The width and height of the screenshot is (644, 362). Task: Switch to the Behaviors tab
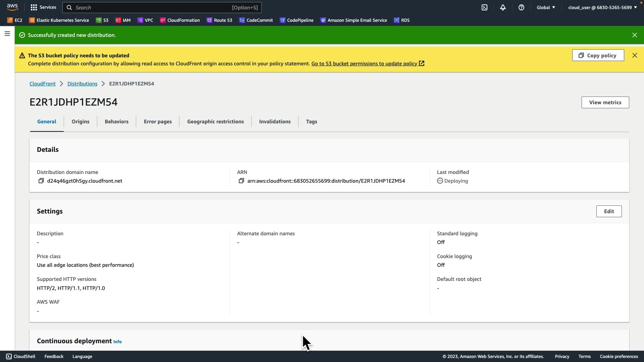116,122
